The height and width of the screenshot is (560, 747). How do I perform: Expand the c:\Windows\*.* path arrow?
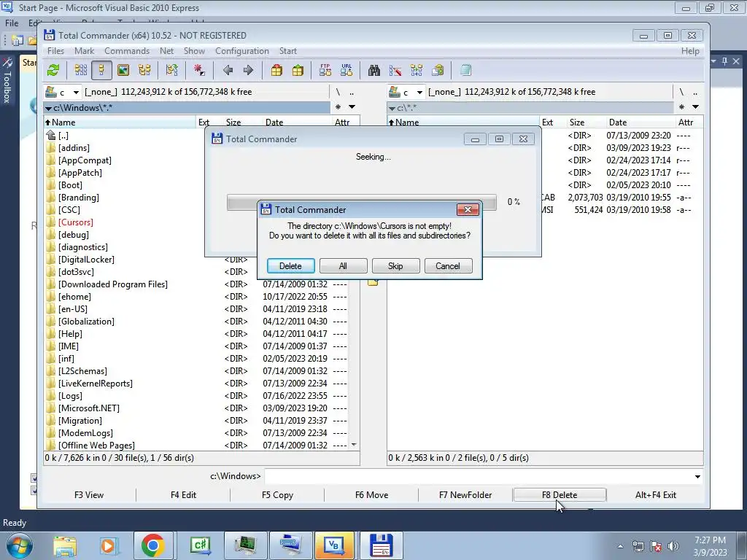pyautogui.click(x=48, y=108)
